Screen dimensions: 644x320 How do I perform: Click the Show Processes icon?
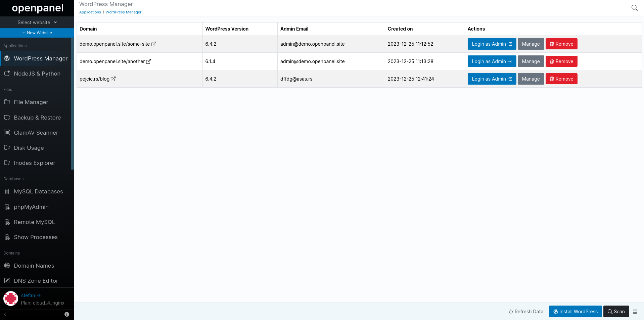click(7, 237)
